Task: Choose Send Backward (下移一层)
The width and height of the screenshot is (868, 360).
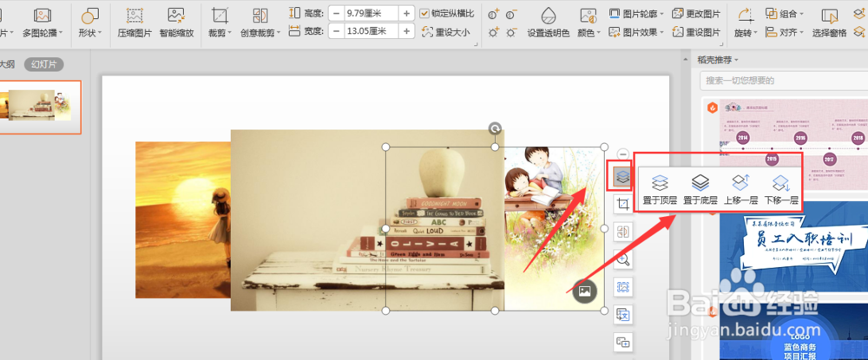Action: [x=781, y=190]
